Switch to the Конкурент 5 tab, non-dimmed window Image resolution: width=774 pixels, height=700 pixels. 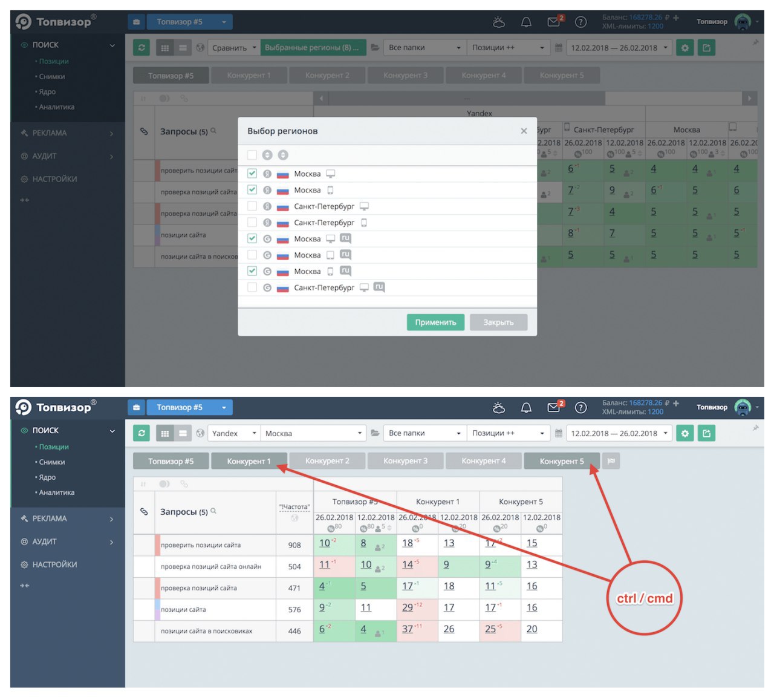click(x=562, y=461)
